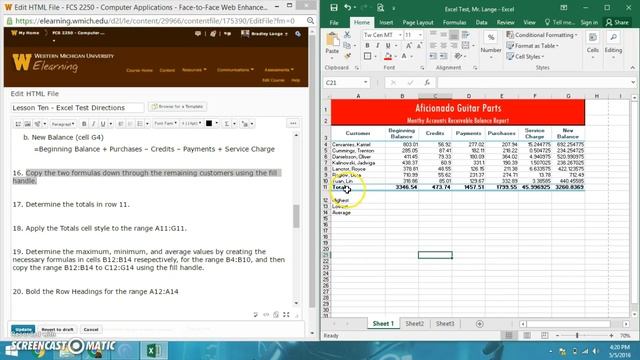640x360 pixels.
Task: Switch to the Page Layout ribbon tab
Action: 418,22
